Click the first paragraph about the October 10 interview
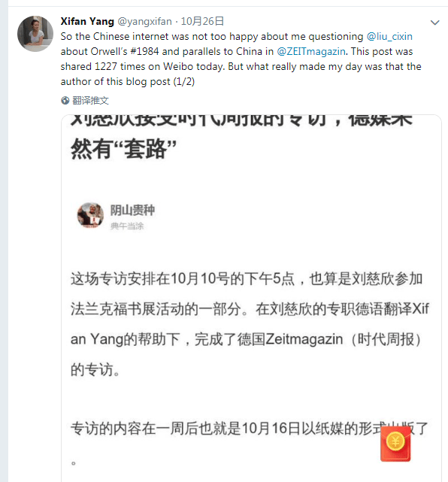Viewport: 448px width, 482px height. click(x=250, y=324)
